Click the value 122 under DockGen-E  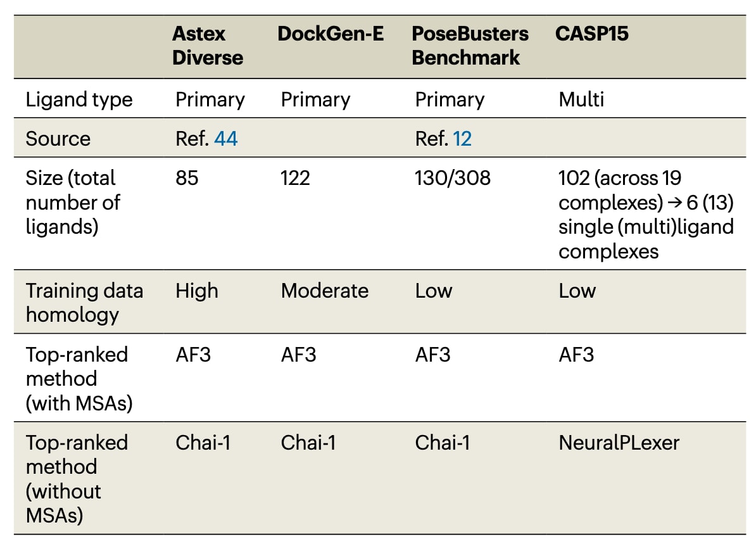coord(295,178)
